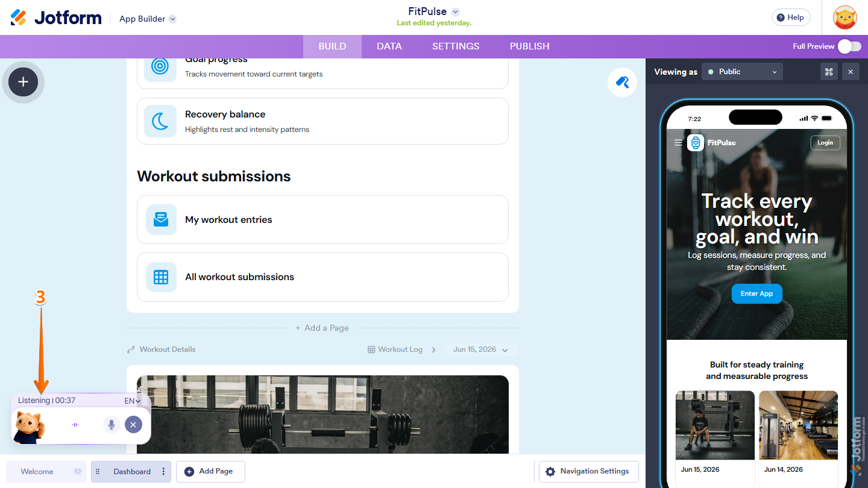This screenshot has height=488, width=868.
Task: Select the Dashboard page tab
Action: [132, 472]
